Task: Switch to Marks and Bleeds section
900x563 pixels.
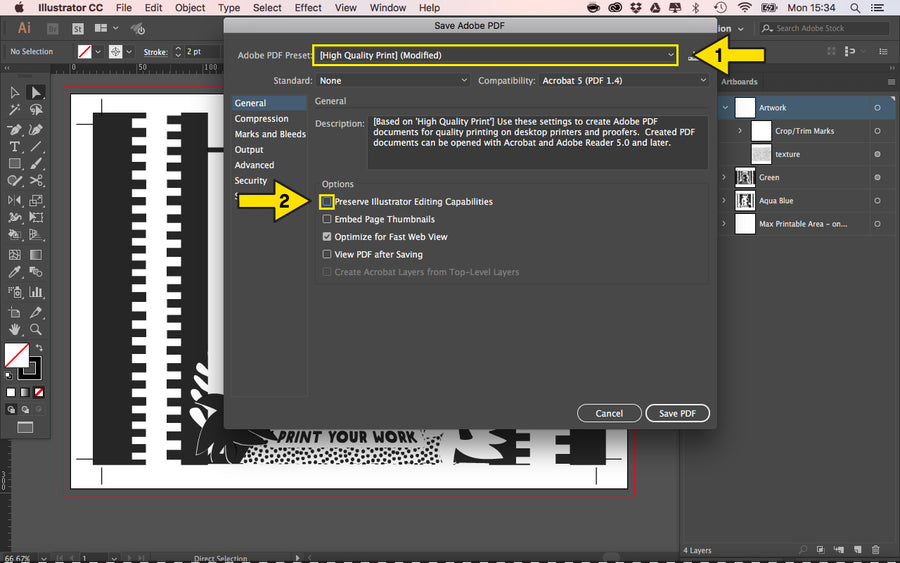Action: 270,134
